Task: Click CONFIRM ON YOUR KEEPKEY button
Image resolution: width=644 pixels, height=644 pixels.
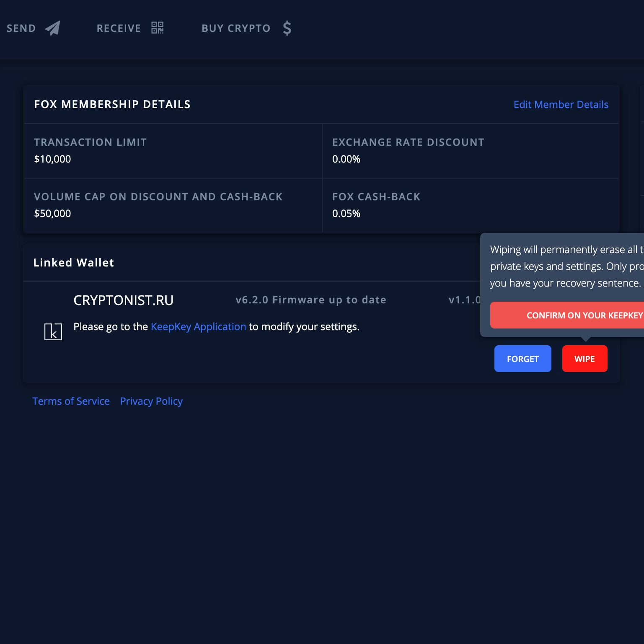Action: [567, 315]
